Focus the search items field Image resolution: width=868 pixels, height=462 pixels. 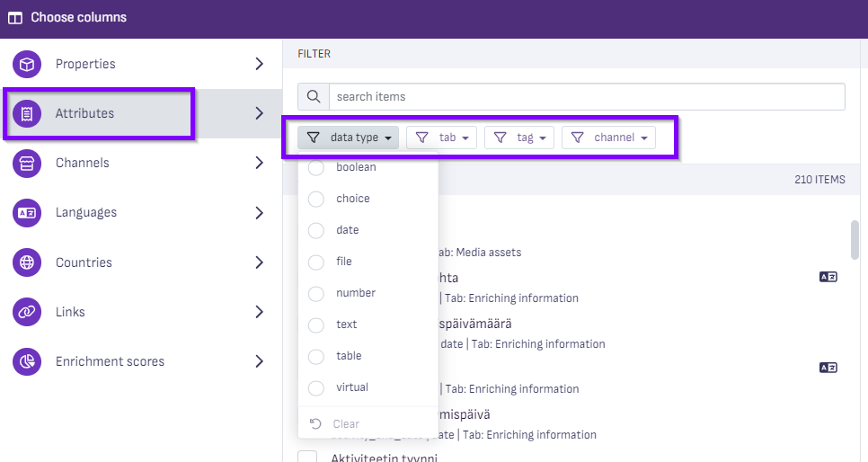pyautogui.click(x=587, y=96)
